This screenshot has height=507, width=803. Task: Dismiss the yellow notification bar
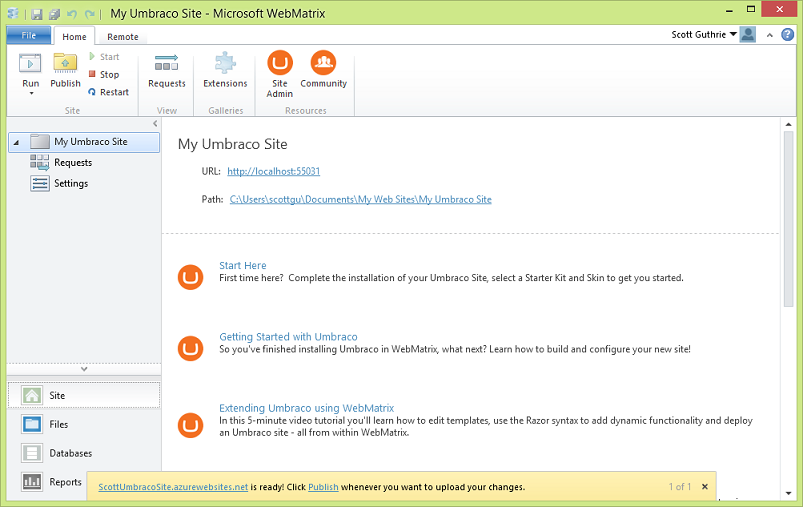[705, 487]
